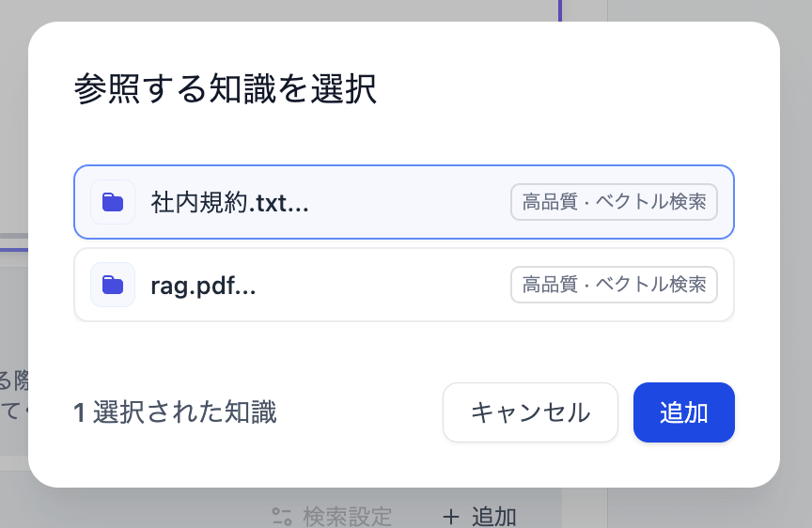The image size is (812, 528).
Task: Click the 高品質・ベクトル検索 tag on rag.pdf row
Action: coord(614,285)
